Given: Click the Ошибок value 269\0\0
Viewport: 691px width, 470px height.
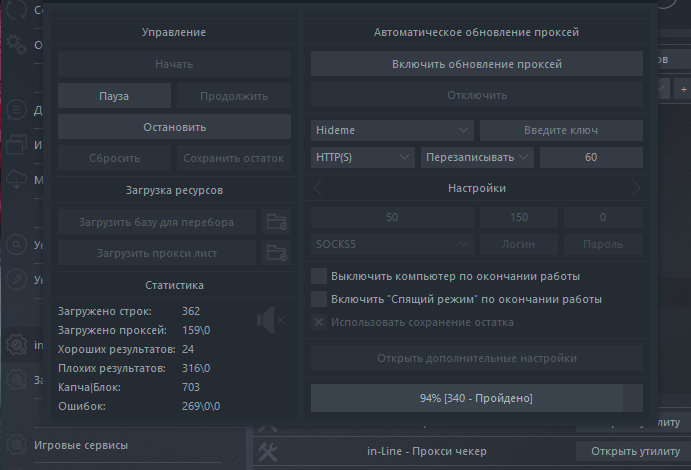Looking at the screenshot, I should pos(201,406).
